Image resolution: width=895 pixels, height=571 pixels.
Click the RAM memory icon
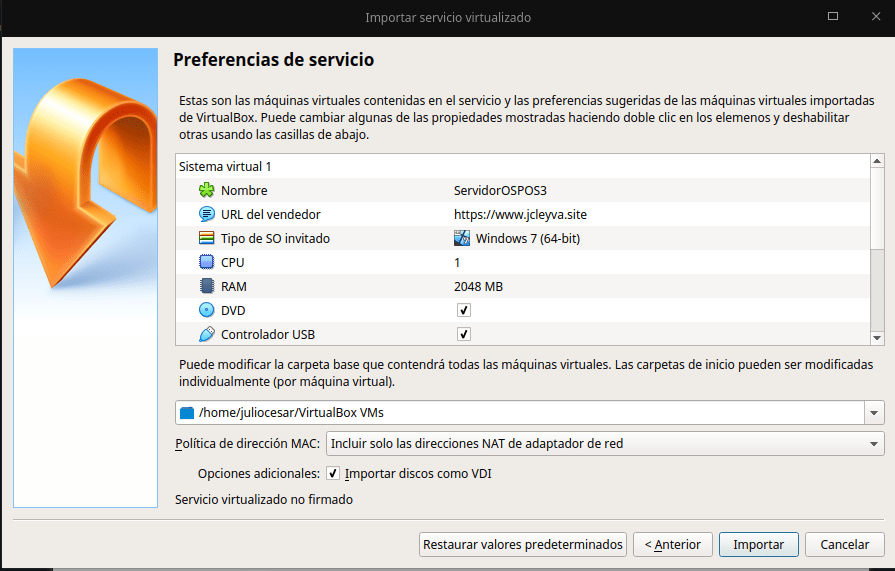207,286
